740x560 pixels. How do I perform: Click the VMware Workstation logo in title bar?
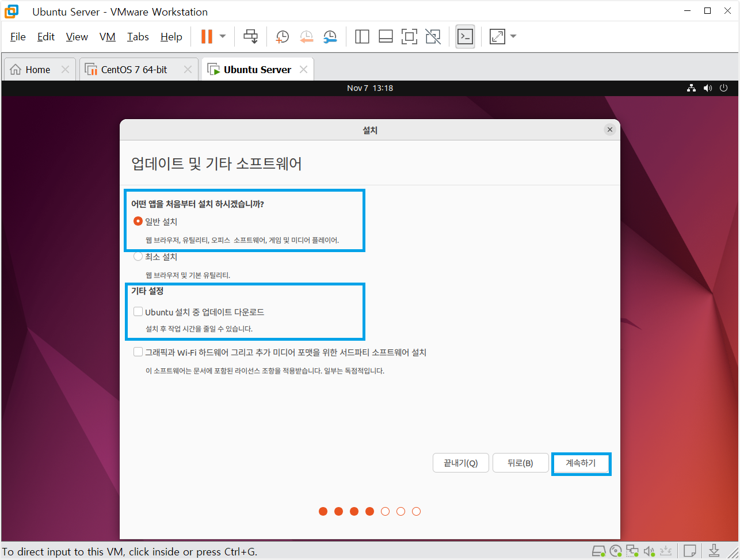(12, 12)
